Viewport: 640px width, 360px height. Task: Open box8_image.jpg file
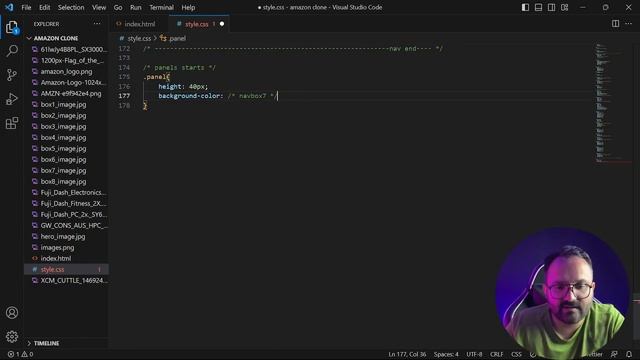click(x=63, y=182)
